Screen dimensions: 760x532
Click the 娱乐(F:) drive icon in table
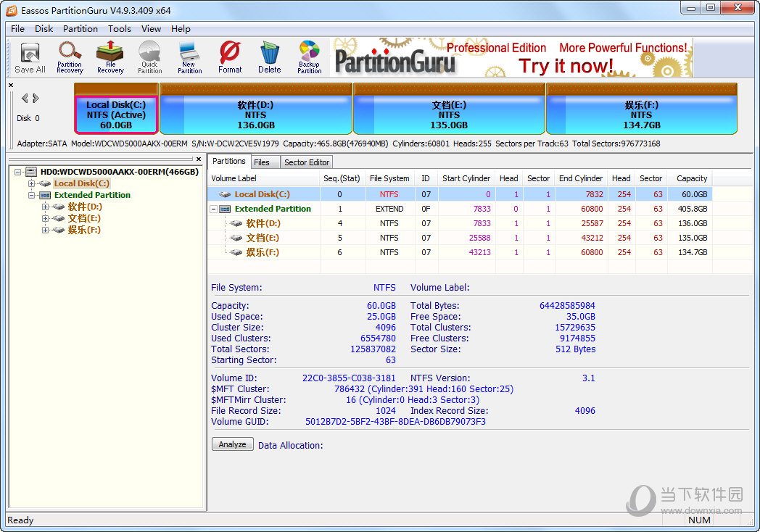236,252
